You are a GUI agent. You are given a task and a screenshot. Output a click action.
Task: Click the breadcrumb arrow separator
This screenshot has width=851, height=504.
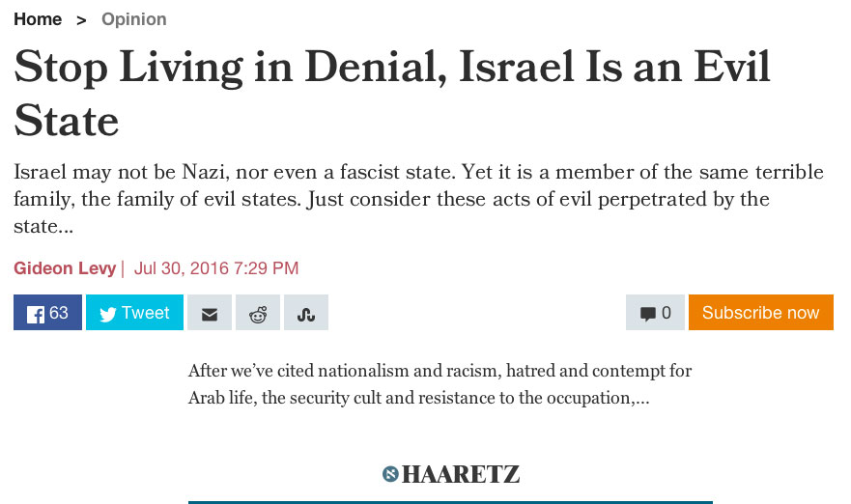coord(82,20)
